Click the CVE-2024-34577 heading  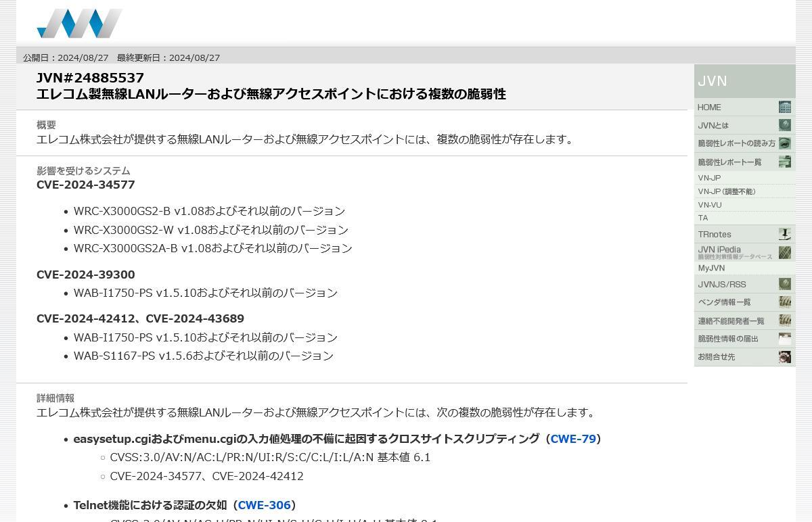[x=86, y=185]
